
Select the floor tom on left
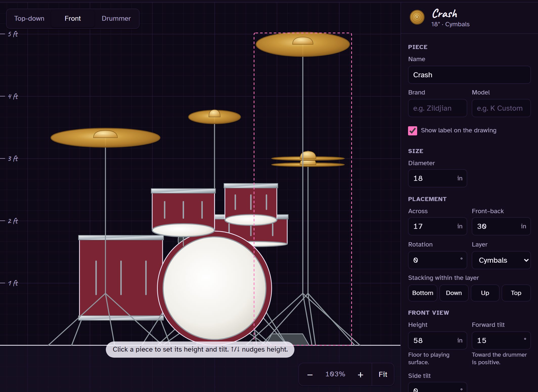pos(121,278)
